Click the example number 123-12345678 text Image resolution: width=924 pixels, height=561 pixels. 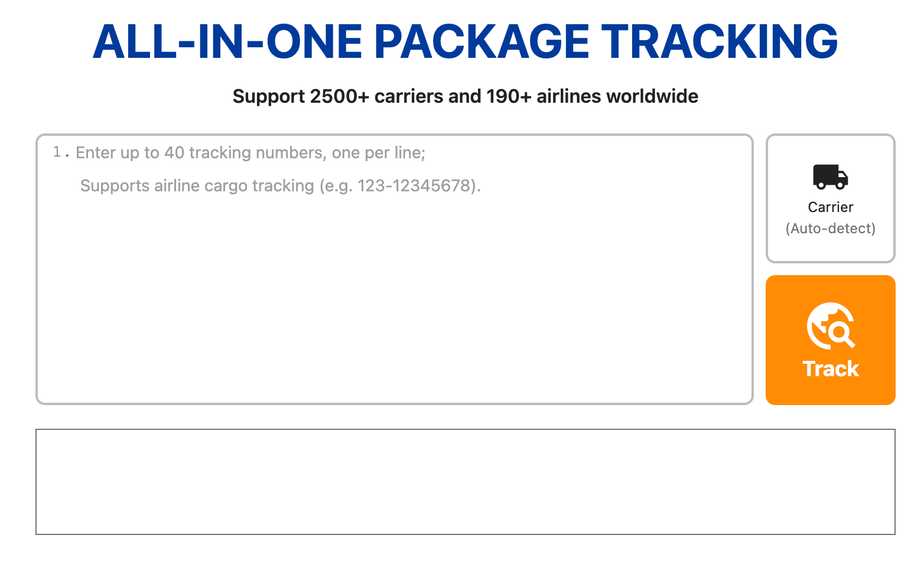point(416,186)
